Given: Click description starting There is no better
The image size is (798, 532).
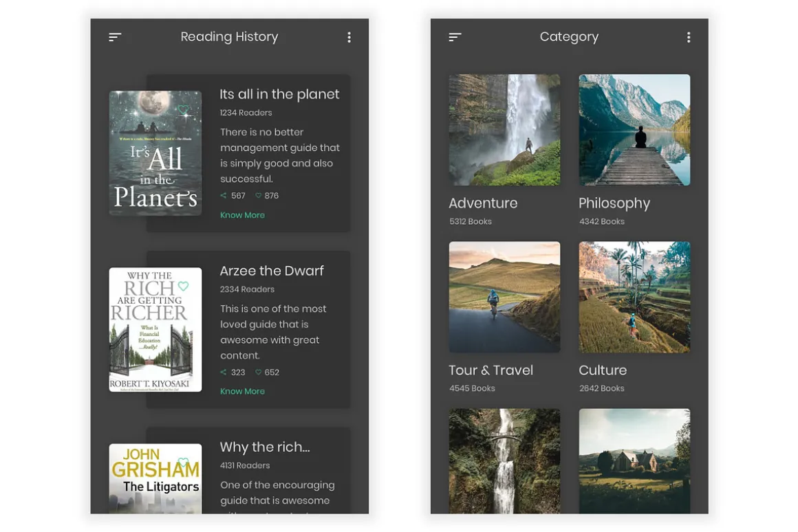Looking at the screenshot, I should [280, 155].
